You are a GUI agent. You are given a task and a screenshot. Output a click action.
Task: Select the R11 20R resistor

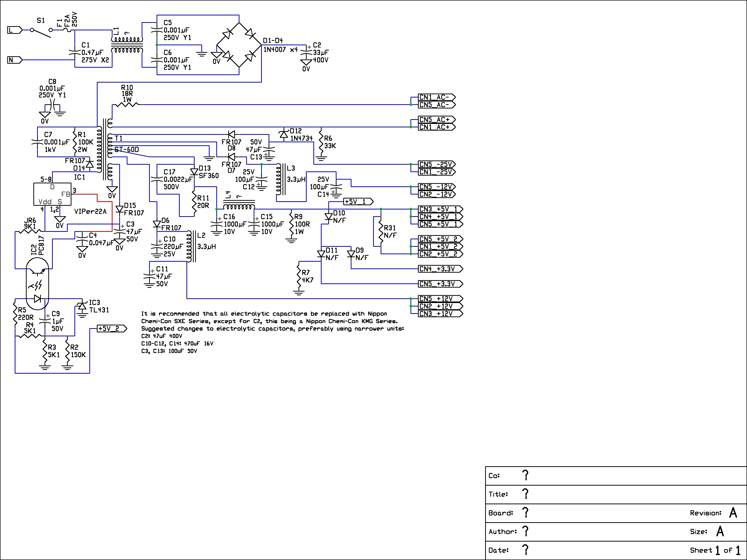[194, 202]
